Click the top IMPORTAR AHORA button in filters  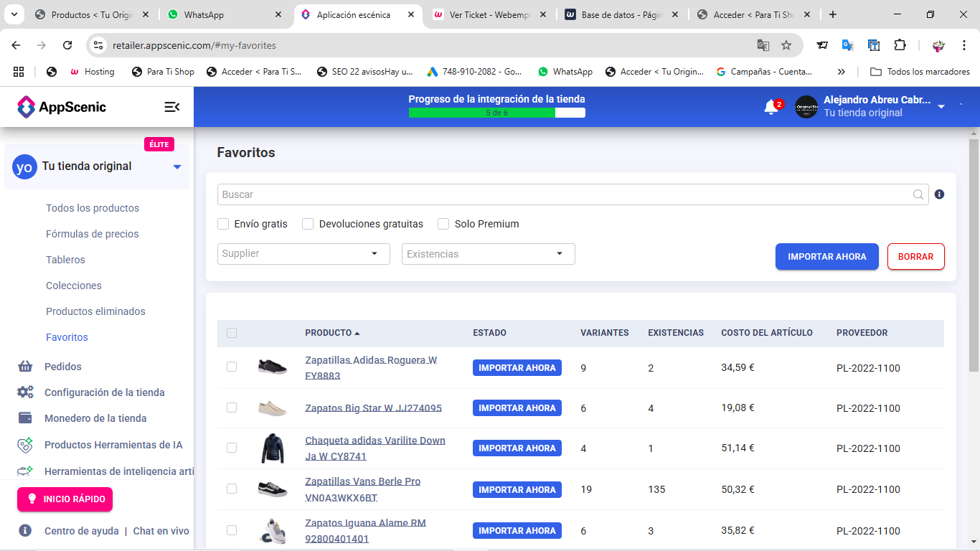[x=827, y=257]
